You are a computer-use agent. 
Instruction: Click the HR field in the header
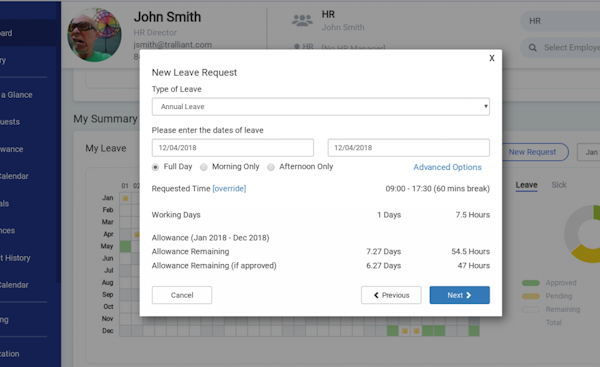560,21
